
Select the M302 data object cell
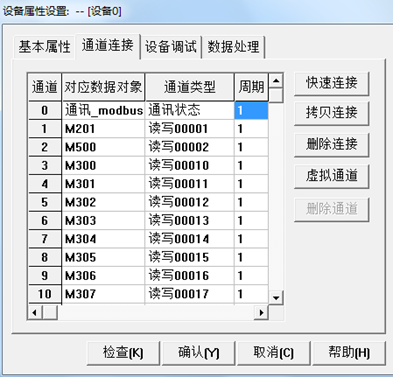(x=103, y=202)
